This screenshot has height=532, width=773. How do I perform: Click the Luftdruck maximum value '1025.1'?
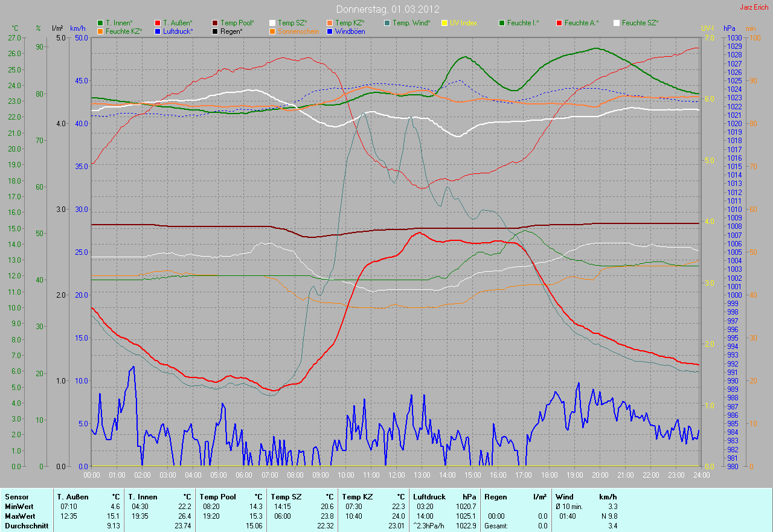(466, 516)
